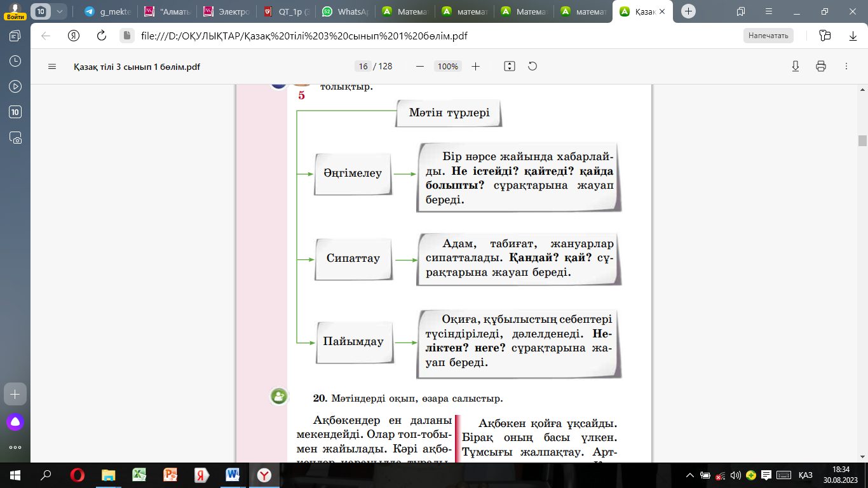The image size is (868, 488).
Task: Launch Alice voice assistant in sidebar
Action: [15, 421]
